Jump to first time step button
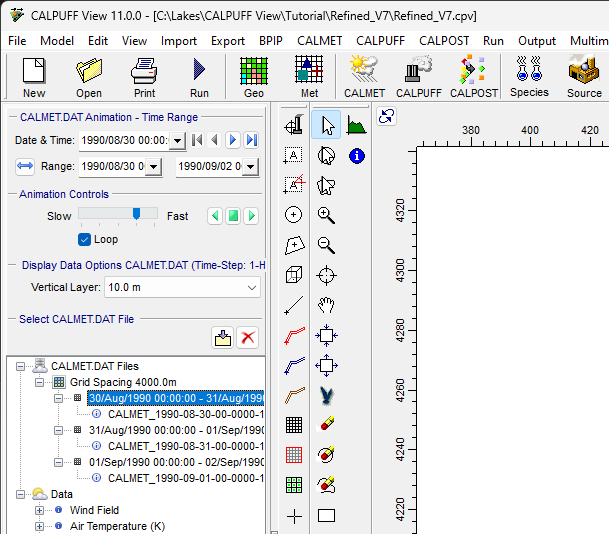The width and height of the screenshot is (609, 534). pos(197,140)
